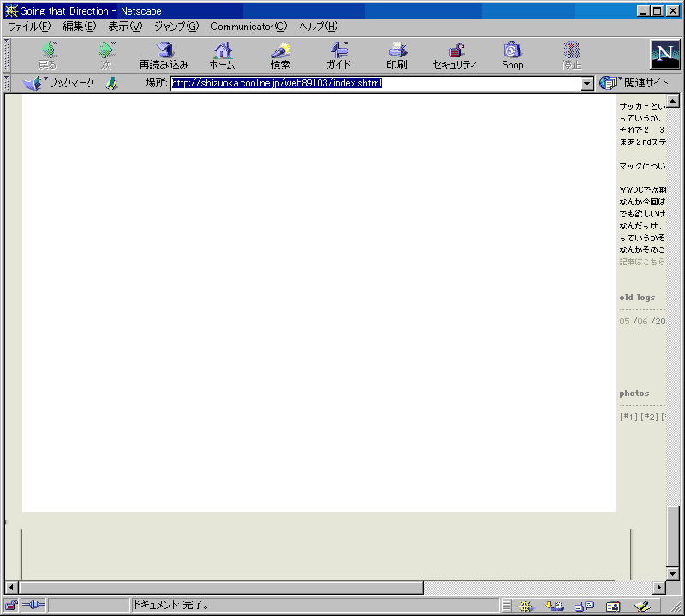Image resolution: width=685 pixels, height=616 pixels.
Task: Click the 'photos' heading text
Action: 634,394
